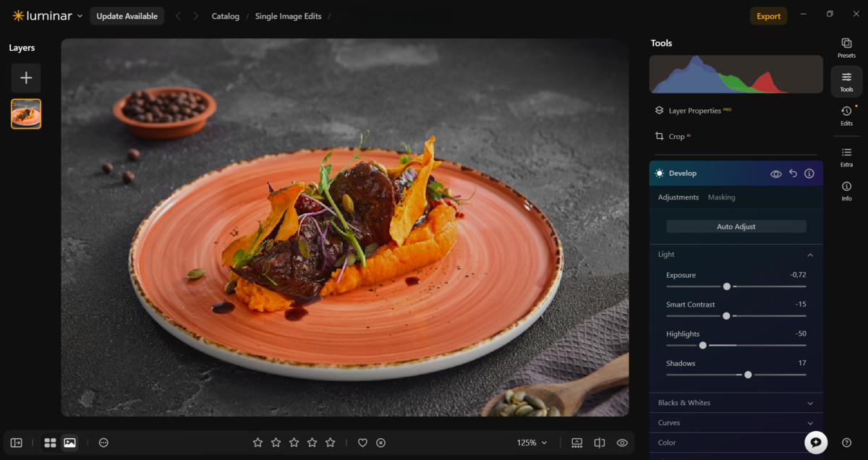Open the Tools panel
Viewport: 868px width, 460px height.
click(x=846, y=82)
